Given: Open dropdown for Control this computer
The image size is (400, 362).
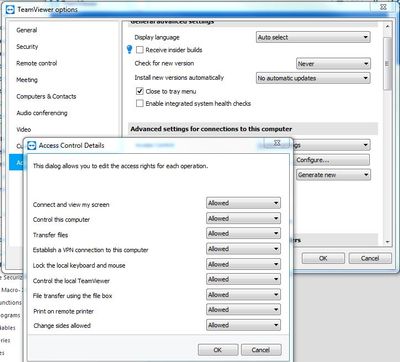Looking at the screenshot, I should 243,218.
